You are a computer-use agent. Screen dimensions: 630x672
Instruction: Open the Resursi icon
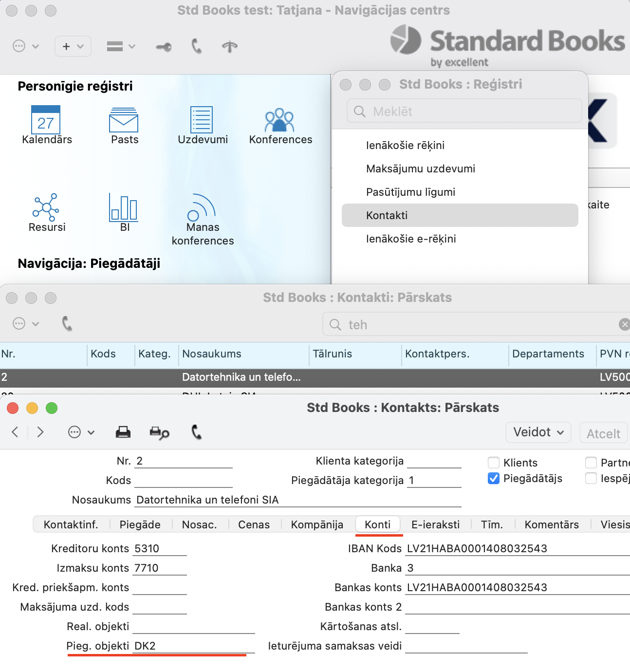coord(46,207)
